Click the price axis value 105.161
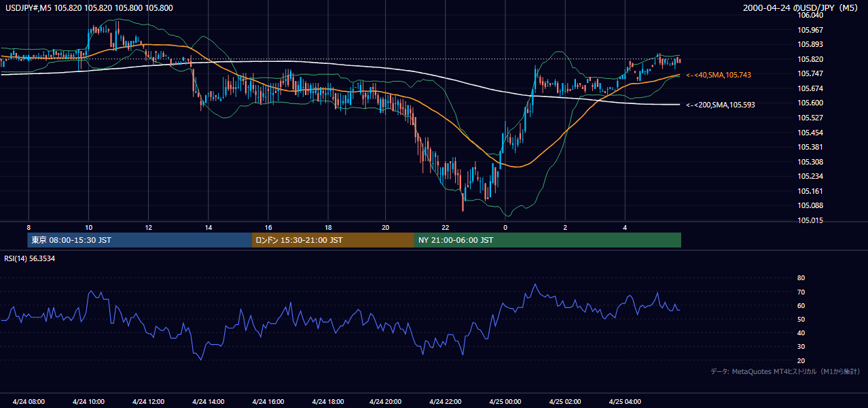 click(810, 191)
